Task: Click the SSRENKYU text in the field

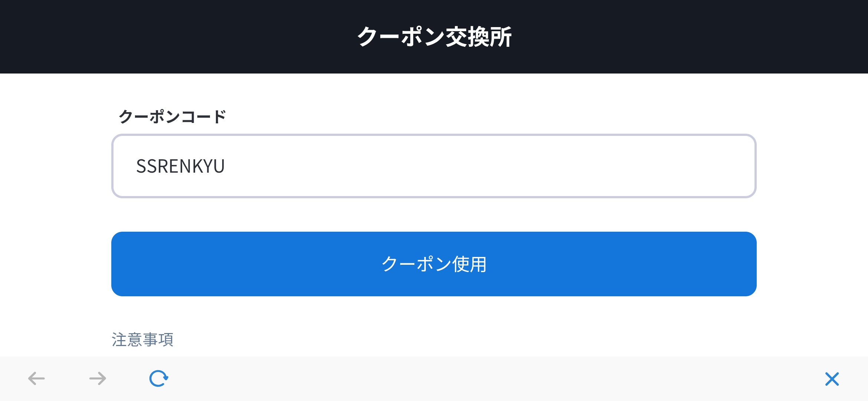Action: coord(180,166)
